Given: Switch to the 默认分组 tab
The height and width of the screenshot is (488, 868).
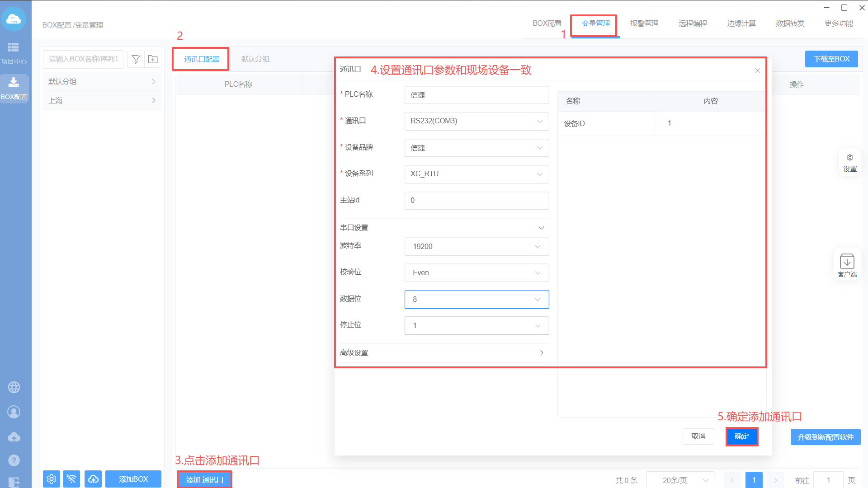Looking at the screenshot, I should pos(255,59).
